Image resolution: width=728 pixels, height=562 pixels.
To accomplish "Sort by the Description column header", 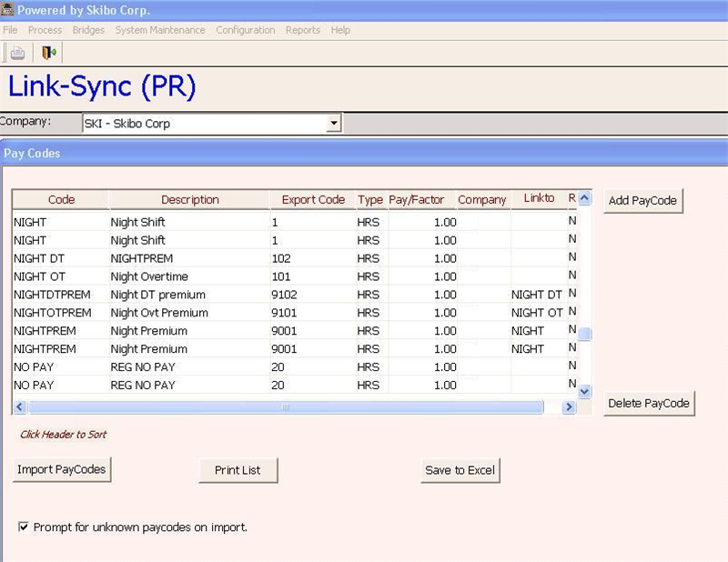I will click(x=190, y=199).
